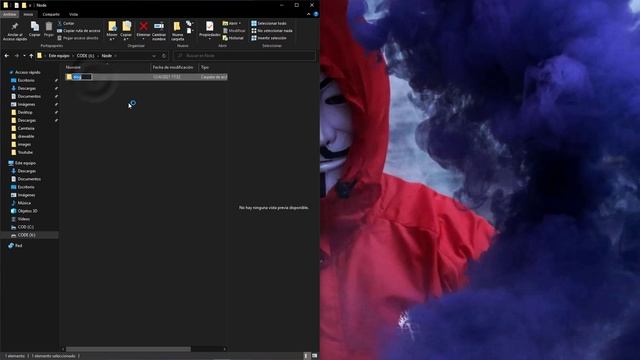Click Este equipo in the address breadcrumb
Screen dimensions: 640x360
59,56
